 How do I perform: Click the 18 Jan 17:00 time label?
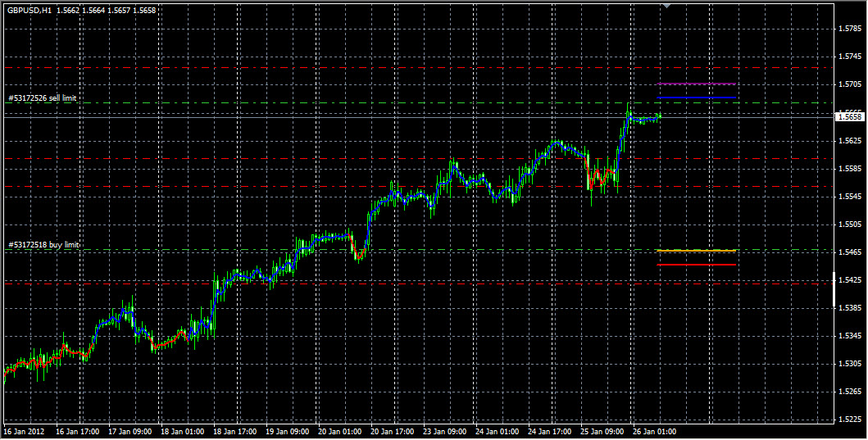pos(234,432)
